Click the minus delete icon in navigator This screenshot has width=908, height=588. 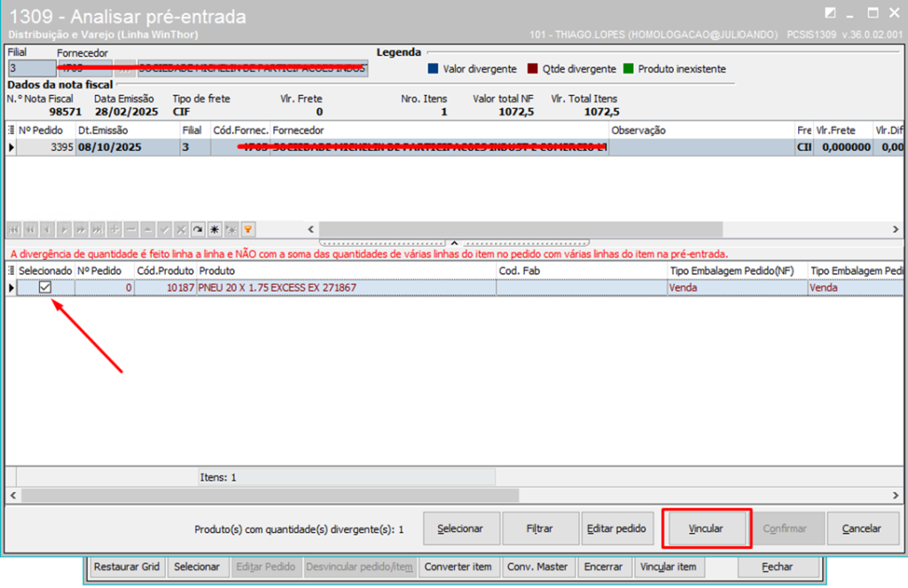(x=130, y=229)
